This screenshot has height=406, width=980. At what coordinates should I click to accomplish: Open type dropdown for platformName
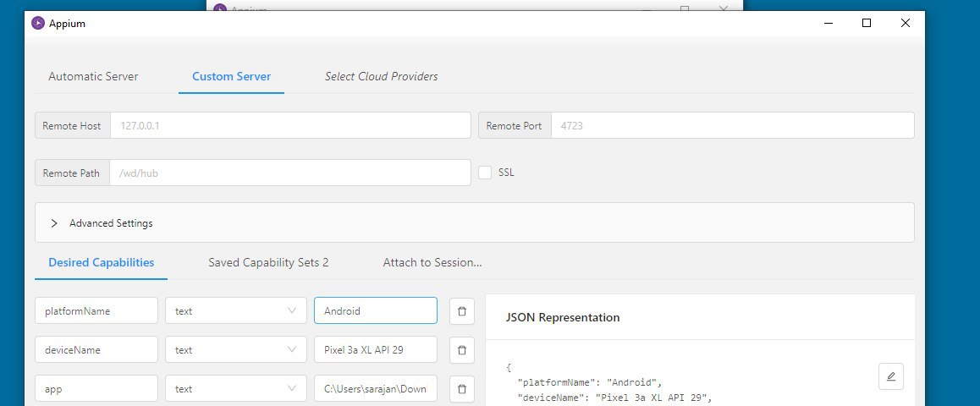tap(235, 311)
